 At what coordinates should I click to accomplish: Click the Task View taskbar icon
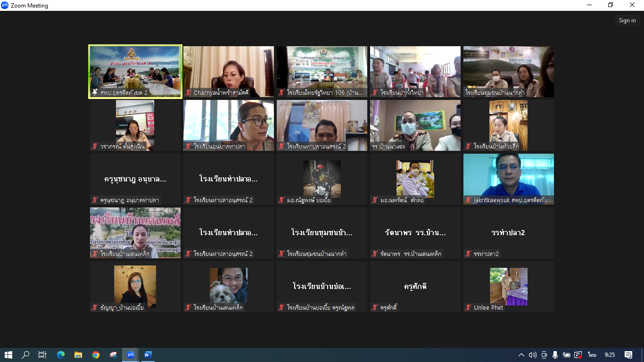point(42,355)
